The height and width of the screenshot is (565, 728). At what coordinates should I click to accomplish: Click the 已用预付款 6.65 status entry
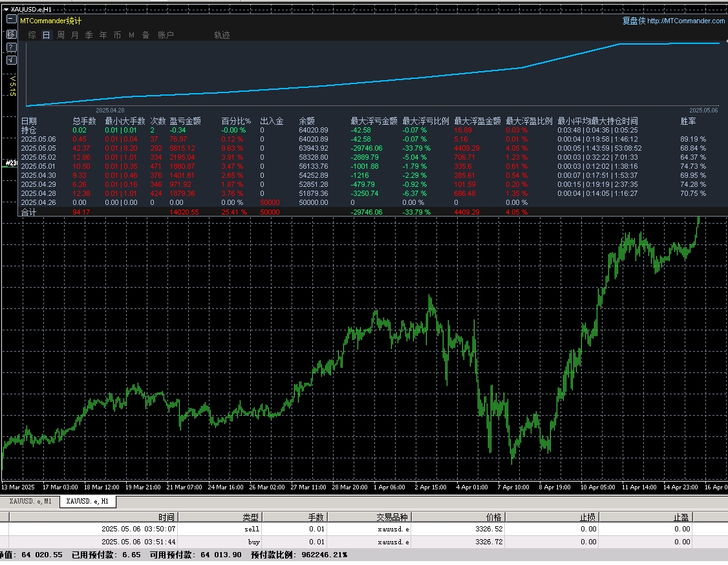click(x=106, y=555)
